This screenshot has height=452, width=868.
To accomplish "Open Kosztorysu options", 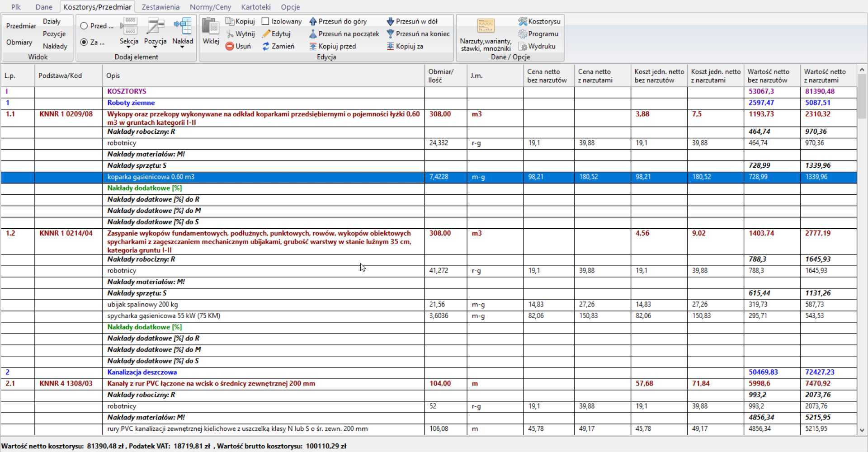I will pos(539,21).
